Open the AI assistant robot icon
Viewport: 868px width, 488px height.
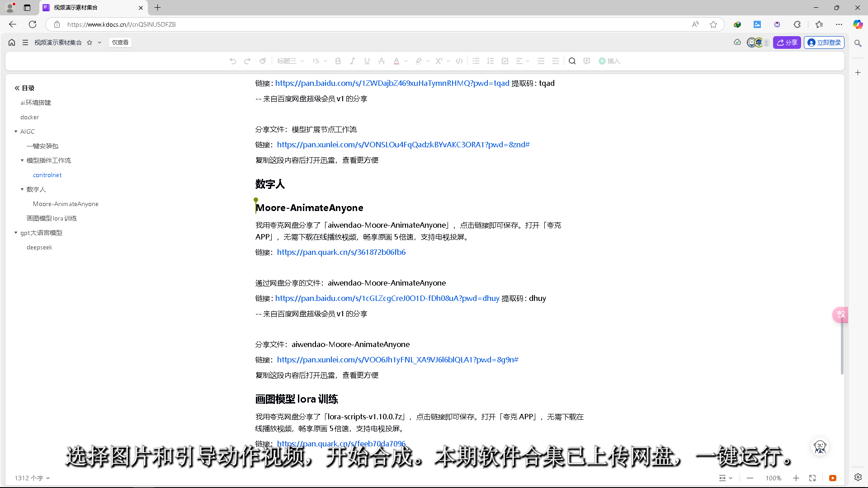(820, 447)
